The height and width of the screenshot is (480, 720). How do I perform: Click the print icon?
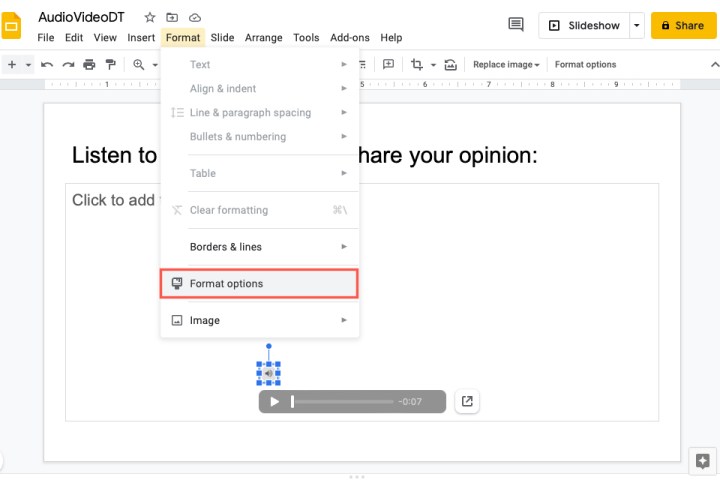[89, 65]
